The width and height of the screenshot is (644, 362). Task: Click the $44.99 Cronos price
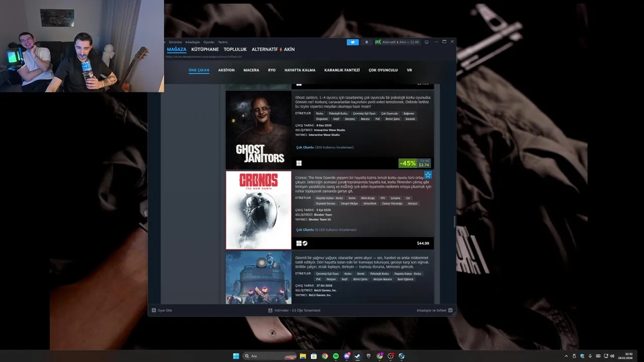pyautogui.click(x=423, y=243)
